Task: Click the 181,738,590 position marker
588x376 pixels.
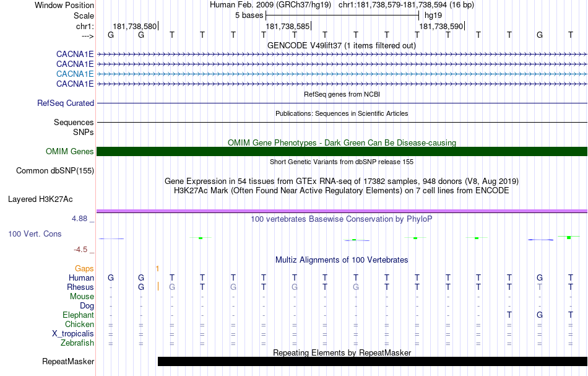Action: point(441,26)
